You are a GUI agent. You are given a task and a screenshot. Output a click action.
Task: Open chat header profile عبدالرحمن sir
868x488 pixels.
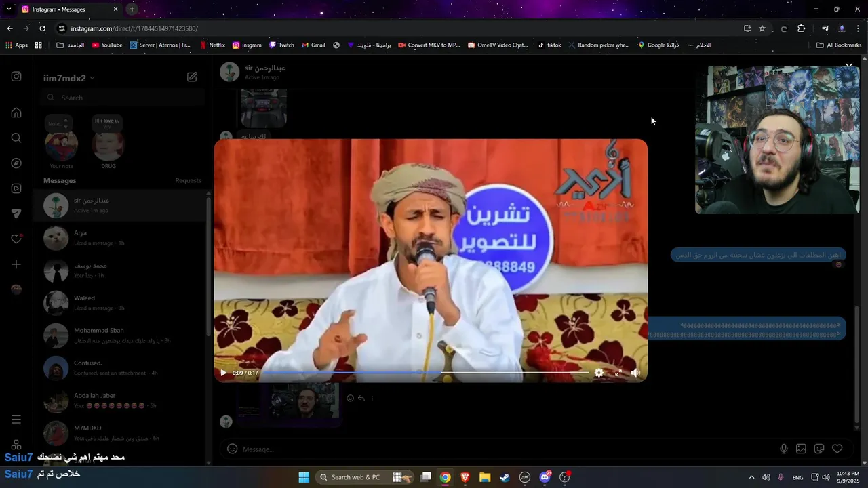[254, 72]
